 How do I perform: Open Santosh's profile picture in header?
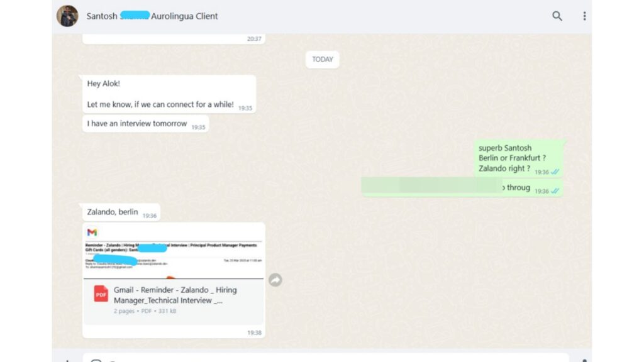[x=67, y=16]
